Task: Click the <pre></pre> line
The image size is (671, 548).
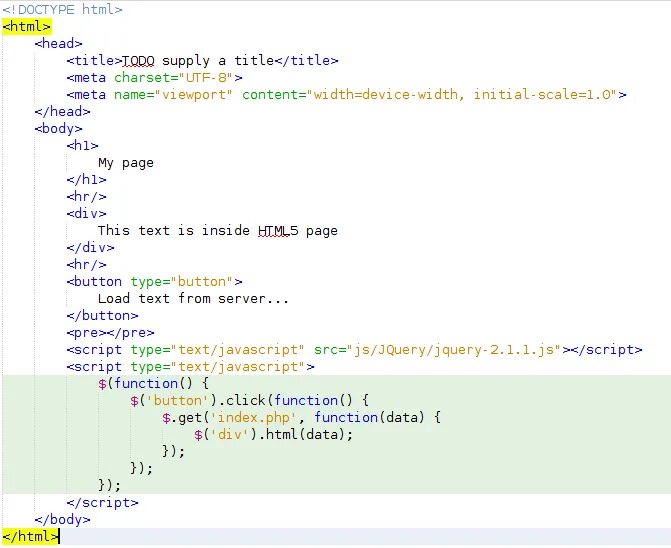Action: click(x=110, y=333)
